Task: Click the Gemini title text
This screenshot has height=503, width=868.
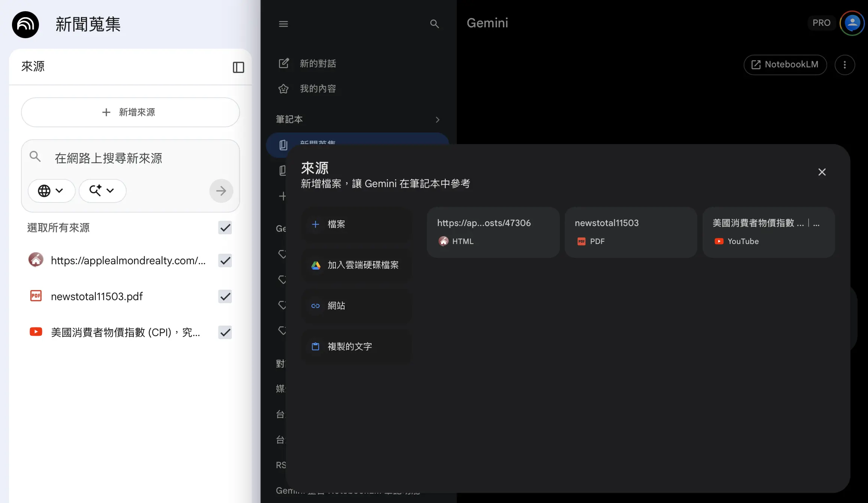Action: point(487,23)
